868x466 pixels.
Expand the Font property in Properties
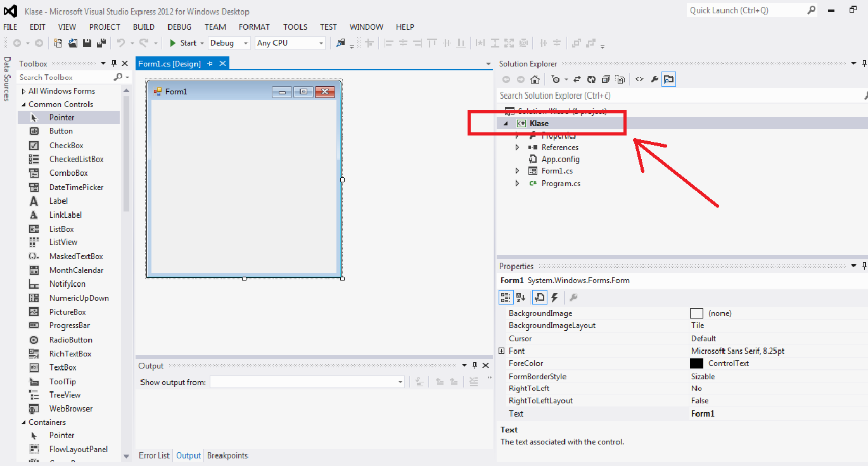502,351
